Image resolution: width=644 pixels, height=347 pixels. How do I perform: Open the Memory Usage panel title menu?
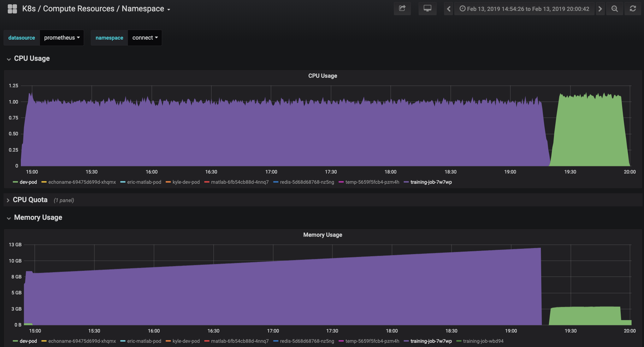323,235
